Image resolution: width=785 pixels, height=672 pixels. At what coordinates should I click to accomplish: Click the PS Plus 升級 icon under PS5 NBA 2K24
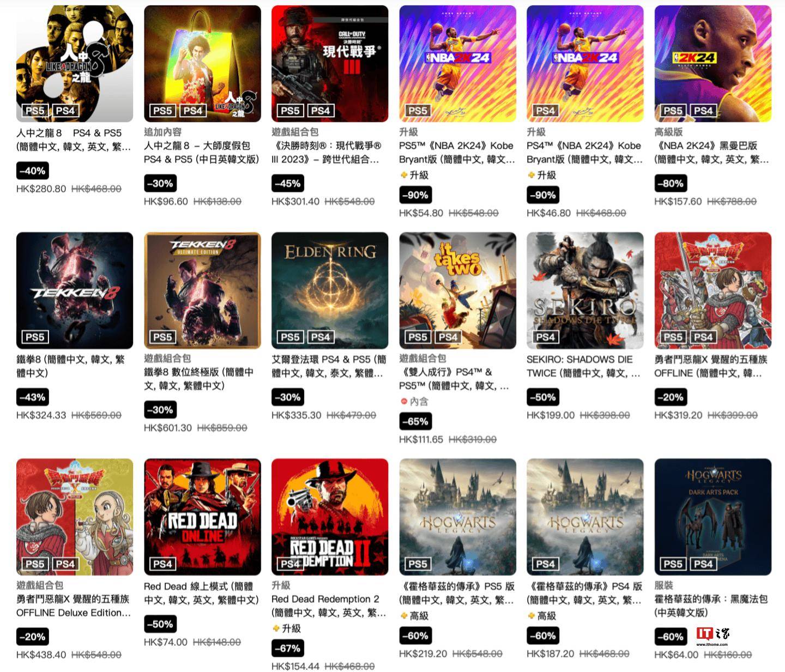(403, 175)
